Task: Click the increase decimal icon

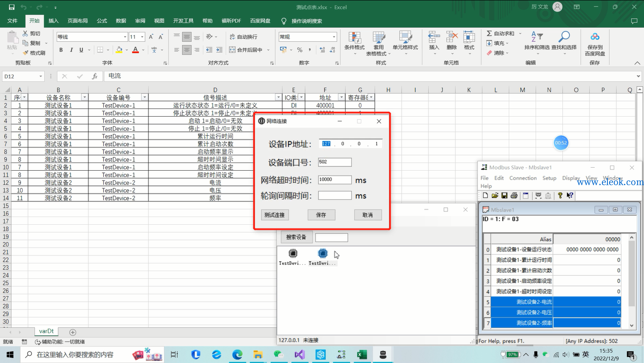Action: click(323, 50)
